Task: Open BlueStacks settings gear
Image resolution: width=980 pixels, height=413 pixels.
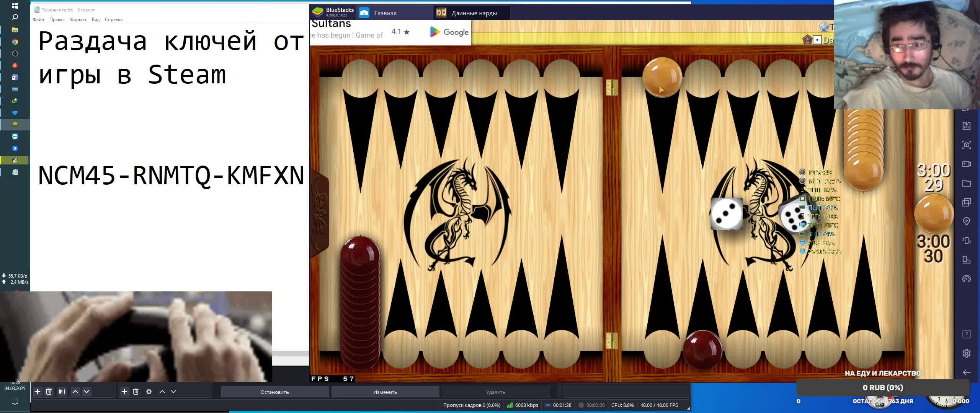Action: pos(966,353)
